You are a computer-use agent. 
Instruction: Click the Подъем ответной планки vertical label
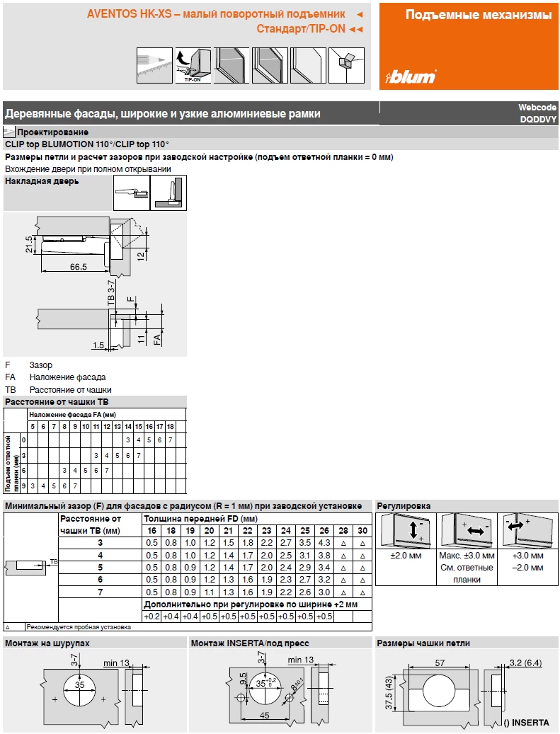tap(11, 464)
